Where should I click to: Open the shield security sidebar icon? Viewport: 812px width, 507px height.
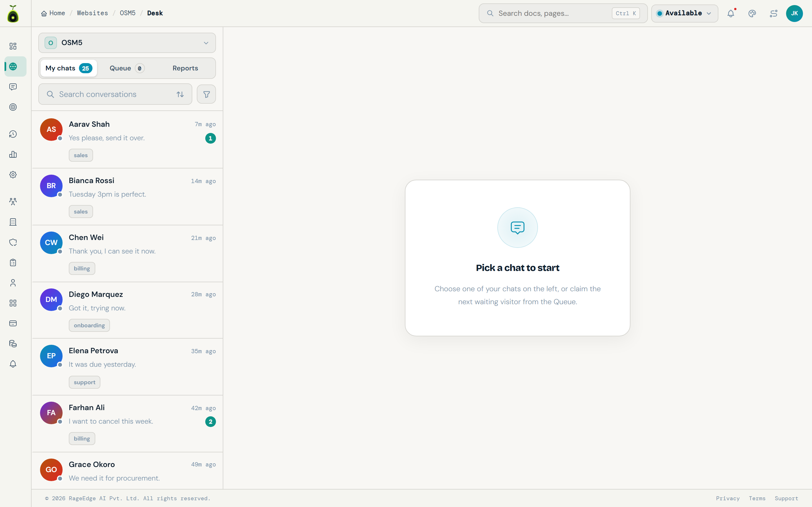(x=13, y=242)
